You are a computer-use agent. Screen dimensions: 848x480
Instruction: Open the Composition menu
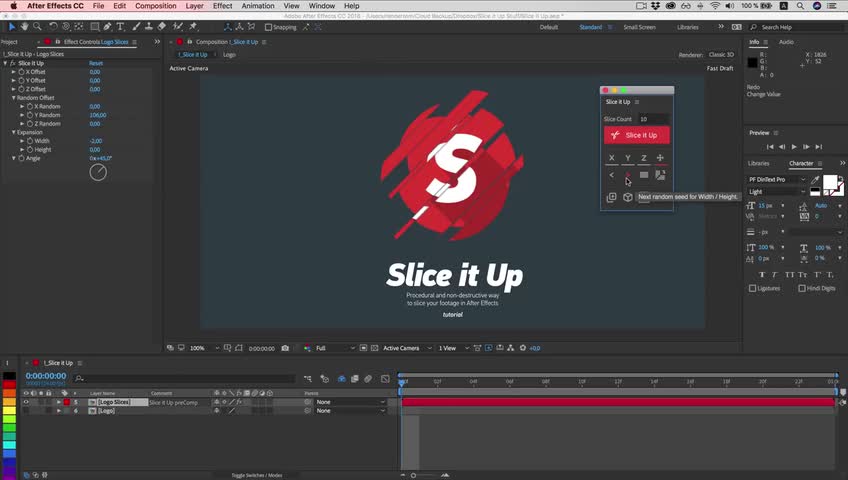point(156,6)
